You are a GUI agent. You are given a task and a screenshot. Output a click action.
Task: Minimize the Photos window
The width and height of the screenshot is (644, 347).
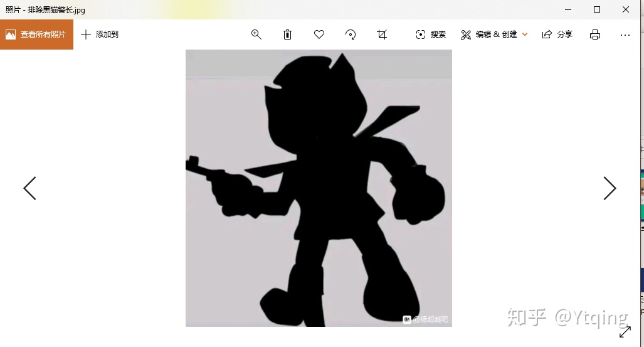coord(568,9)
